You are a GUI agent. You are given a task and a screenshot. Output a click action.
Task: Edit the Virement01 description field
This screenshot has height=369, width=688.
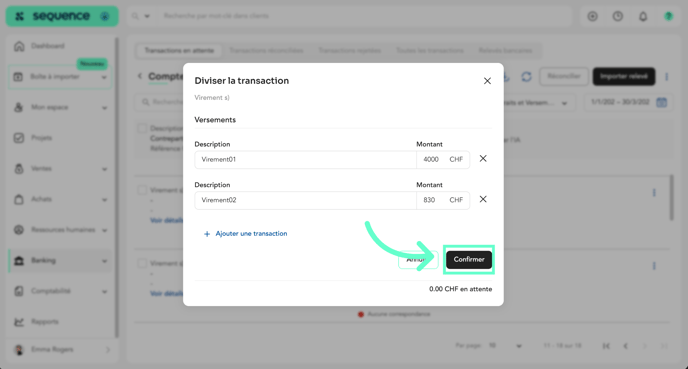[x=305, y=160]
